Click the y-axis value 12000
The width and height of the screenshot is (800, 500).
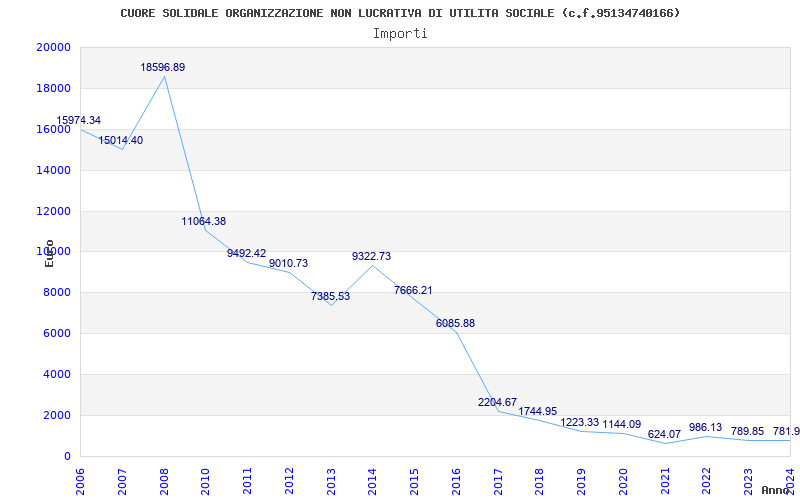pos(54,211)
